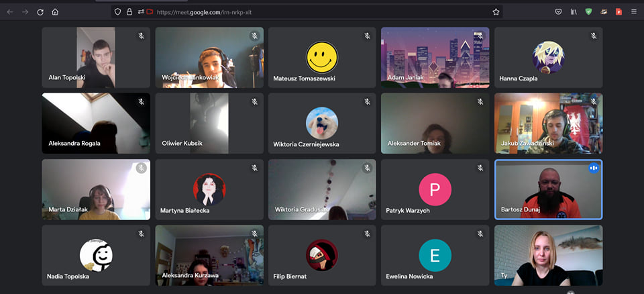Click Mateusz Tomaszewski's smiley face avatar
This screenshot has width=644, height=294.
pos(322,56)
